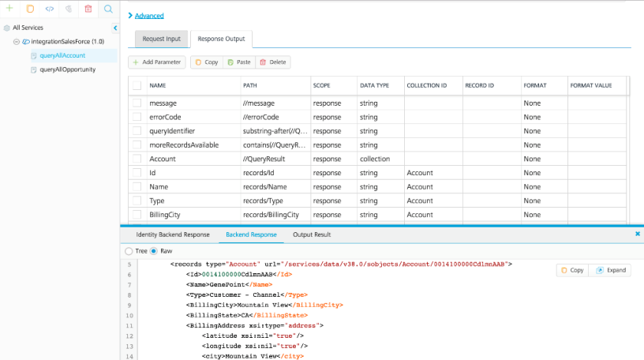Open the Identity Backend Response tab
The height and width of the screenshot is (360, 644).
(x=173, y=234)
